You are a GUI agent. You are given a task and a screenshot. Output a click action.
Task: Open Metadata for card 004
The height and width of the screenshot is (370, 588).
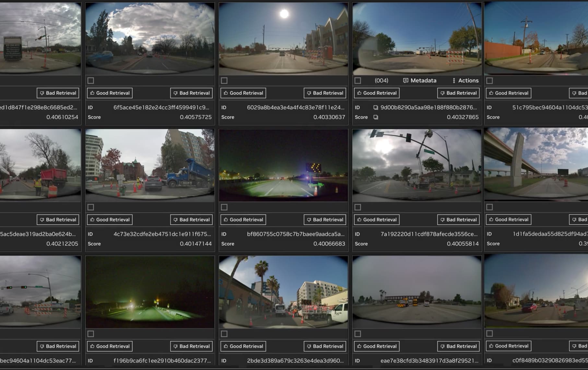pos(419,80)
